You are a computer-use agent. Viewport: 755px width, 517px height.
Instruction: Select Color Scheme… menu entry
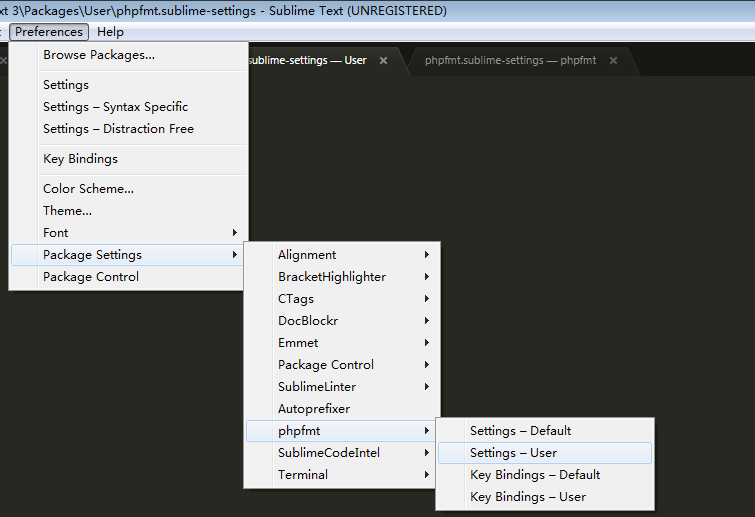(88, 189)
